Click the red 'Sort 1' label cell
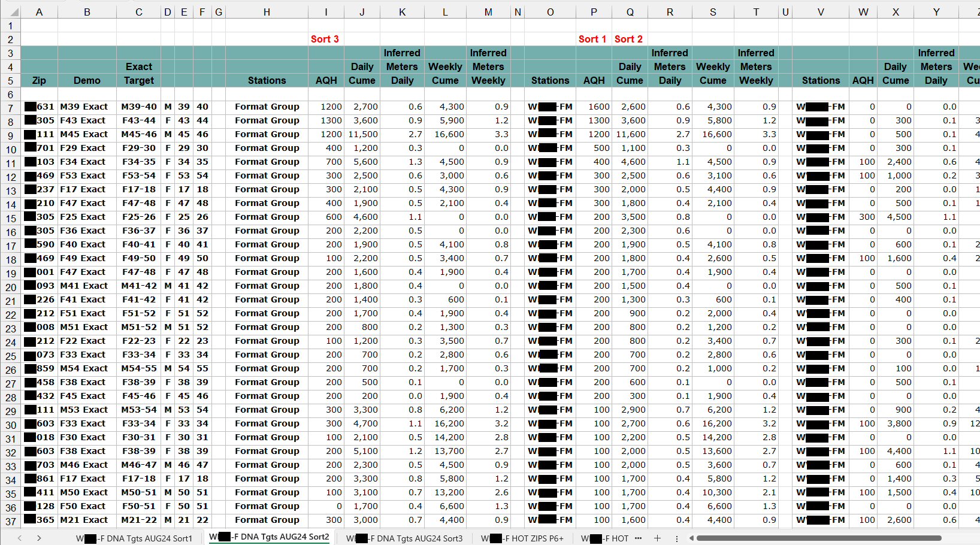 (x=592, y=39)
